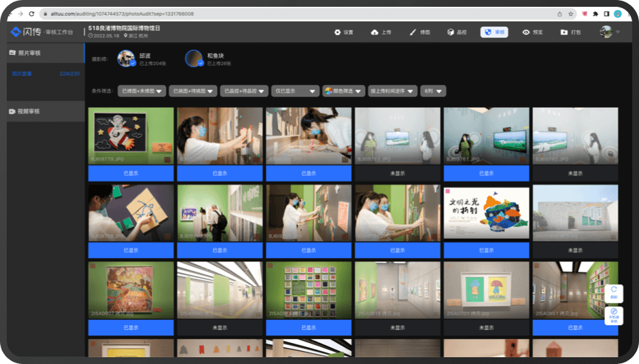
Task: Open the 打包 package icon
Action: tap(570, 32)
